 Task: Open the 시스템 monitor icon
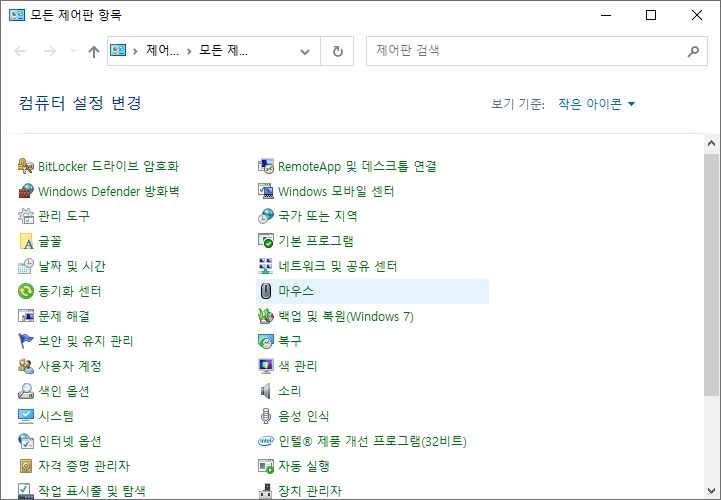26,416
